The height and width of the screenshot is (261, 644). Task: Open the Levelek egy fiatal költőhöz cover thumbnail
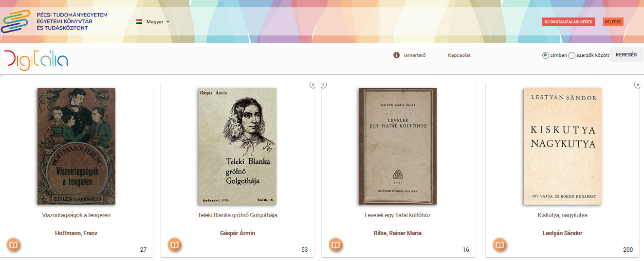tap(398, 146)
